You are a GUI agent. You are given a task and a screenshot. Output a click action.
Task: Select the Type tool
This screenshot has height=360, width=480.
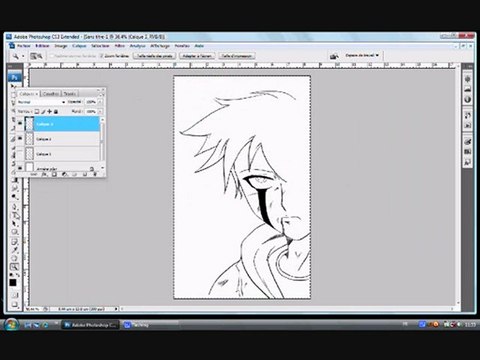pyautogui.click(x=16, y=215)
